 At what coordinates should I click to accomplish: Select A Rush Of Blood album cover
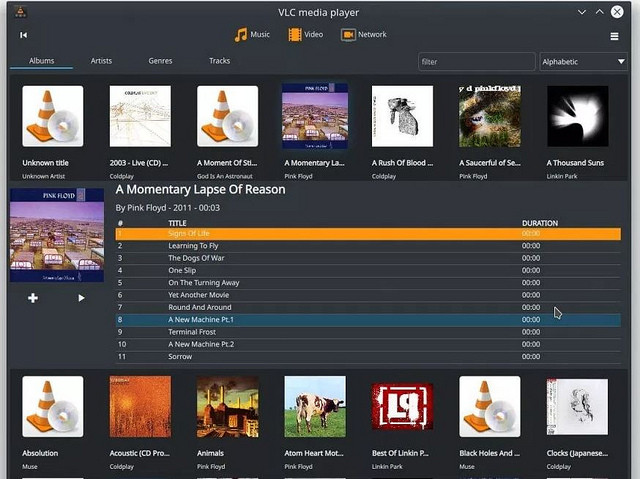[402, 116]
